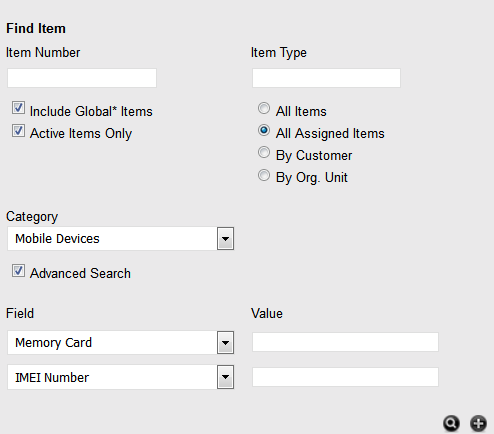Click the Advanced Search label text

pyautogui.click(x=80, y=273)
